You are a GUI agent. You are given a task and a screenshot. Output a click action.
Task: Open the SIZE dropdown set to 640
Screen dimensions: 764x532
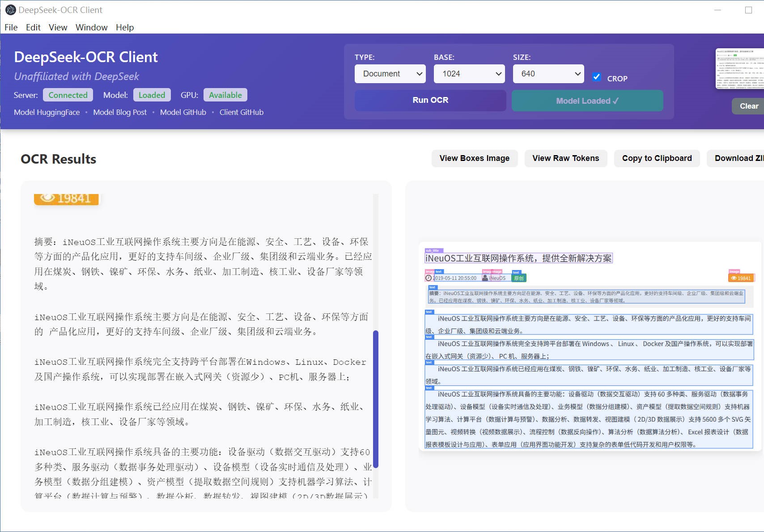(548, 74)
